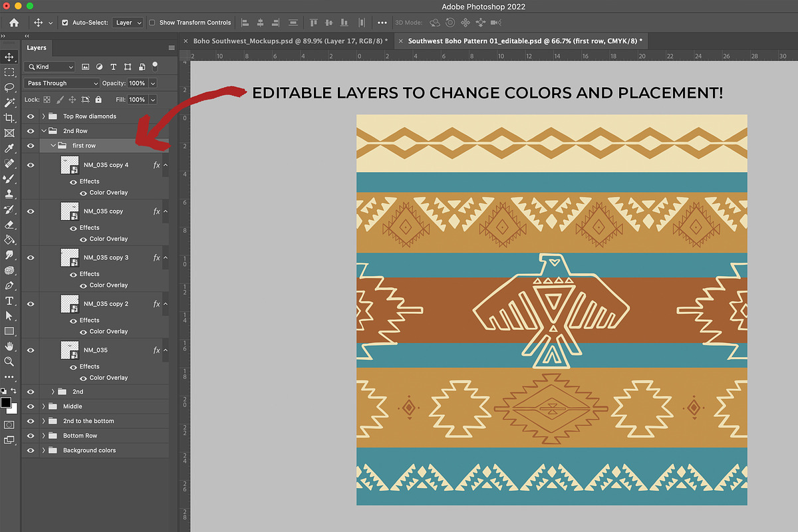The width and height of the screenshot is (798, 532).
Task: Choose the Magic Wand tool
Action: [9, 102]
